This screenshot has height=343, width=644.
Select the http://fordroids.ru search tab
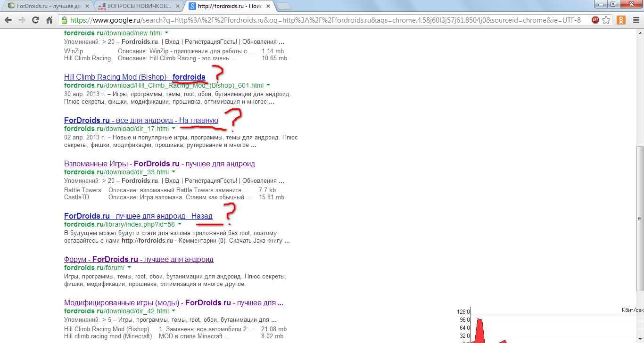229,6
